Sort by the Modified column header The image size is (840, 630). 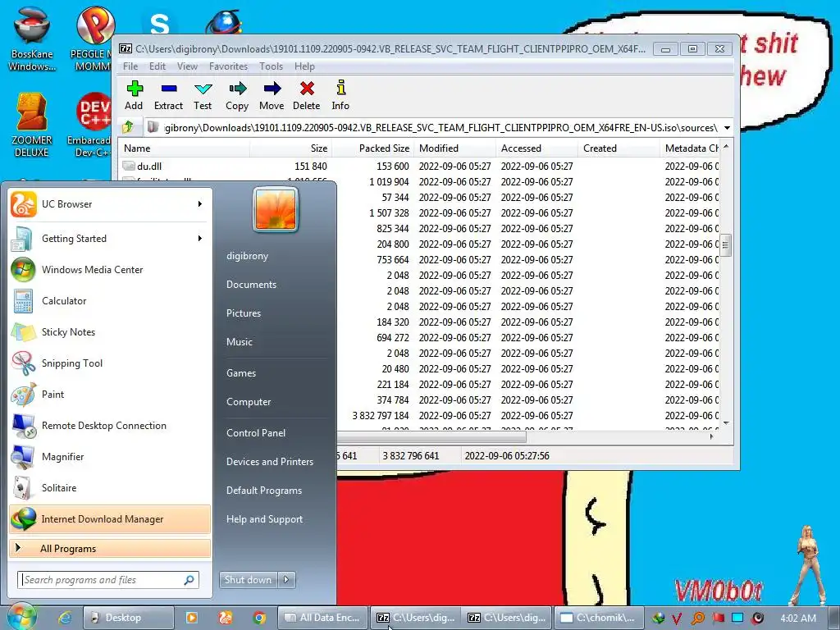click(454, 148)
